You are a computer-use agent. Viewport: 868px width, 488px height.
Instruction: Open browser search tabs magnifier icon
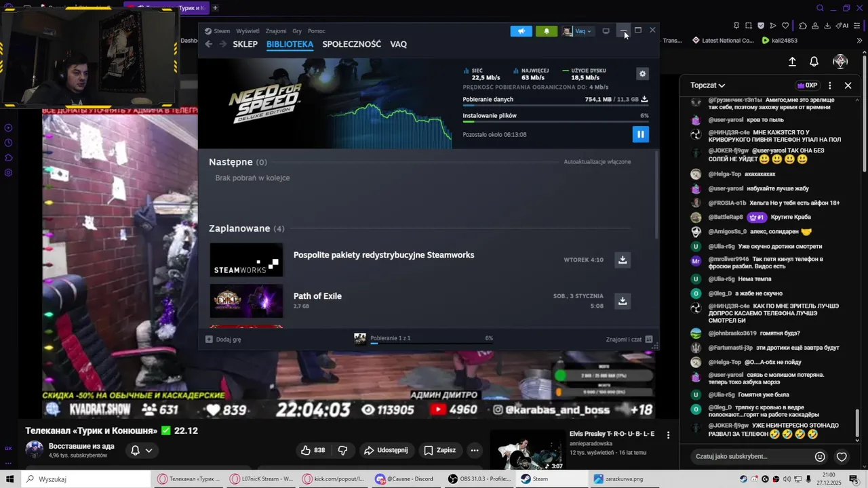coord(820,8)
